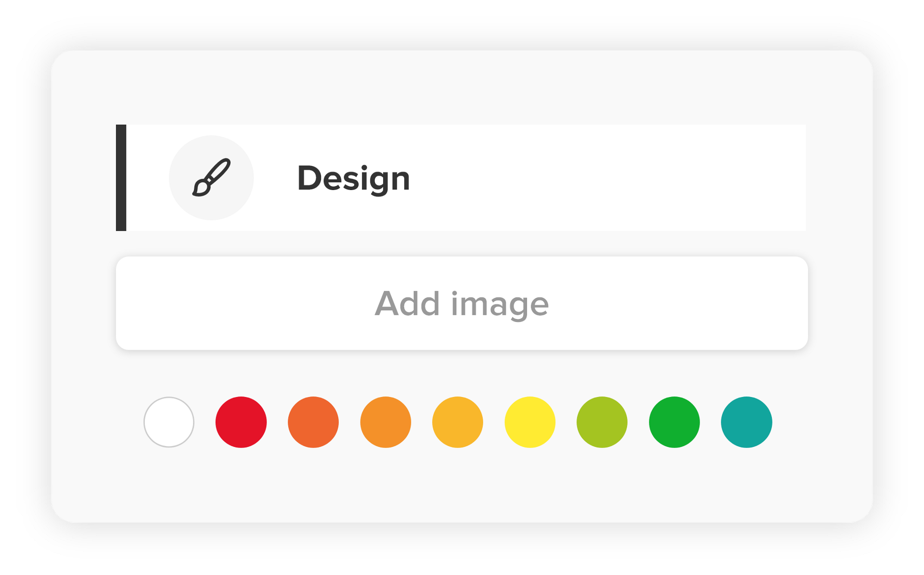
Task: Choose the dark green swatch
Action: pos(674,422)
